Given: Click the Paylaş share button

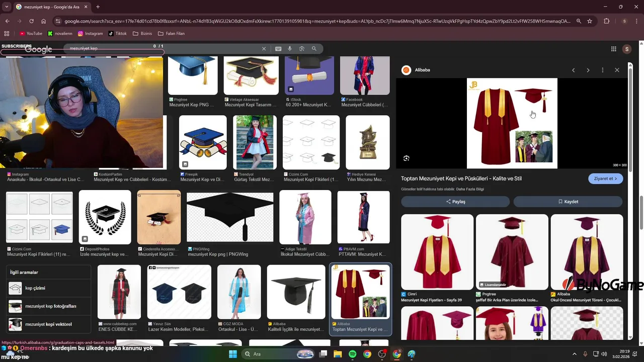Looking at the screenshot, I should [x=455, y=202].
